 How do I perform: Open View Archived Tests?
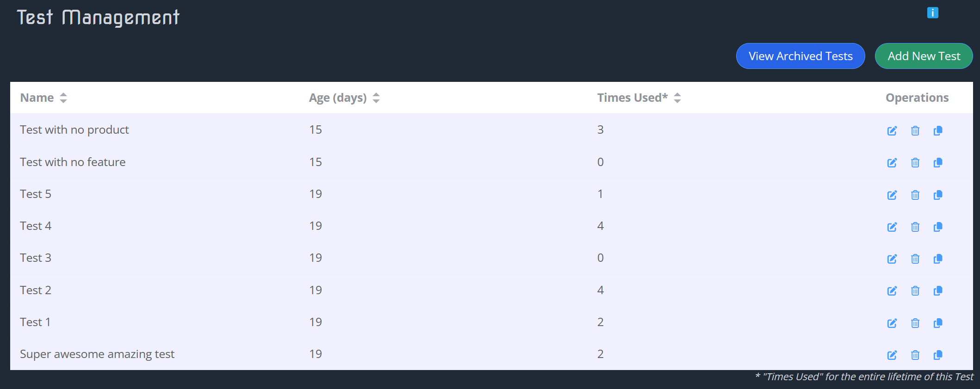[x=800, y=56]
